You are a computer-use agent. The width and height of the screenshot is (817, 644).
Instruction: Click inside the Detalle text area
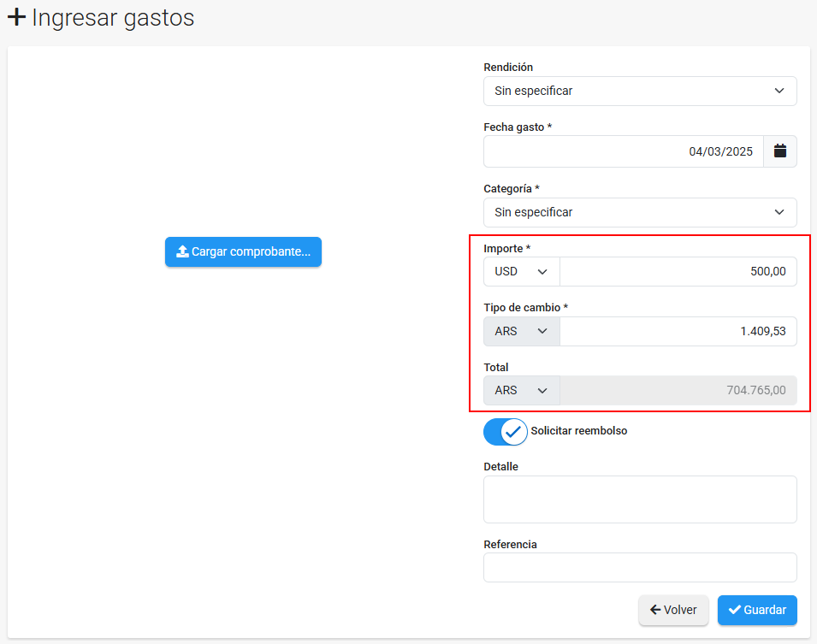click(640, 499)
